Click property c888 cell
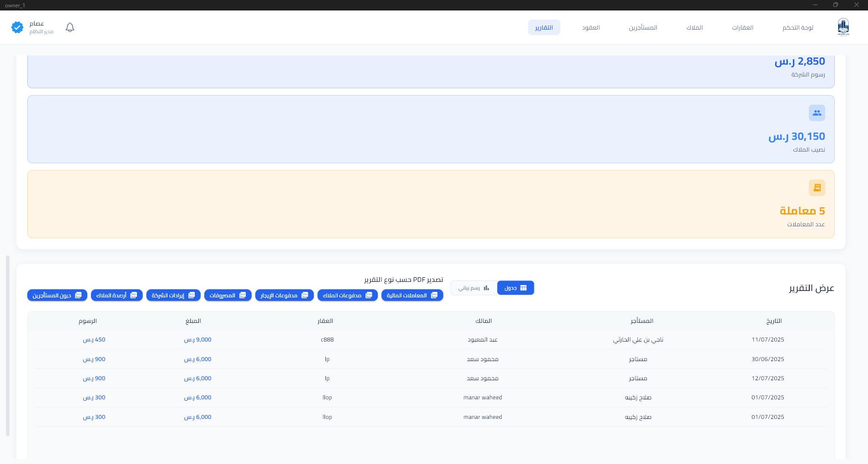The image size is (868, 464). tap(327, 340)
